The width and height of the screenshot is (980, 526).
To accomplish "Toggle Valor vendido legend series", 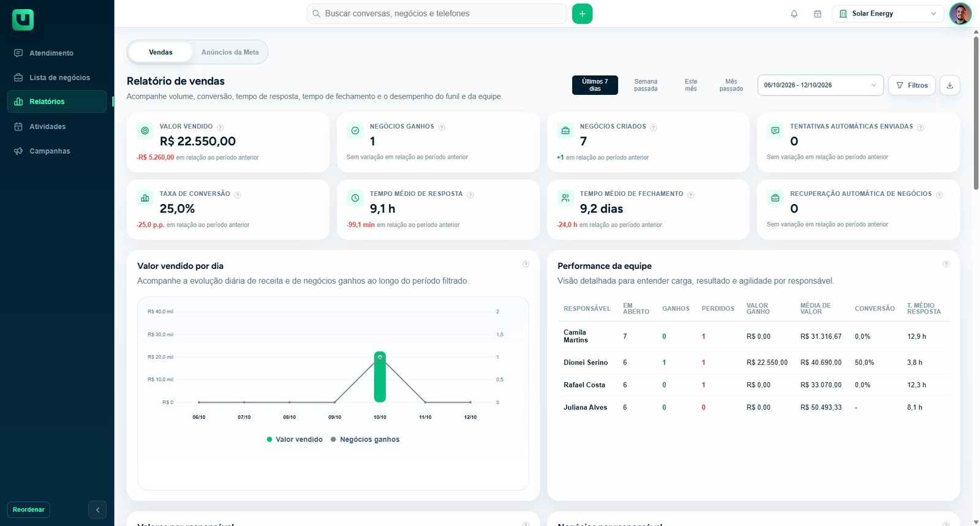I will (x=295, y=440).
